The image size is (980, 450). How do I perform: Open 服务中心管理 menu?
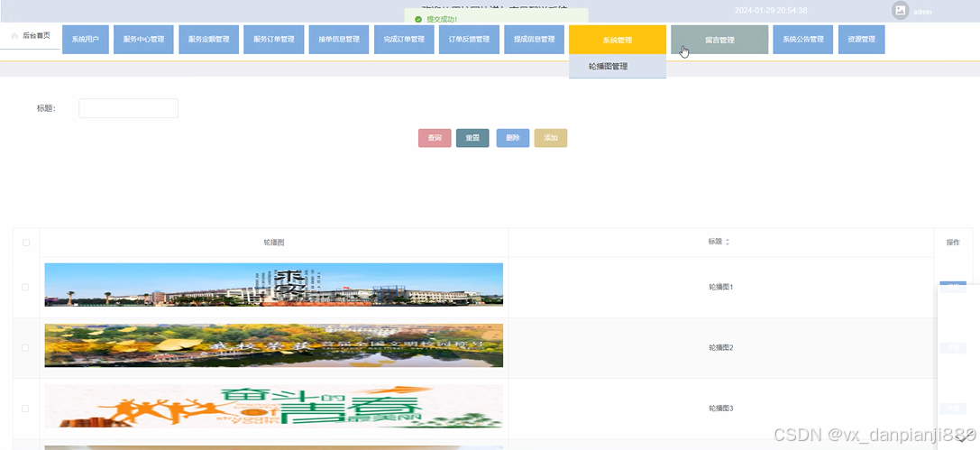point(143,40)
